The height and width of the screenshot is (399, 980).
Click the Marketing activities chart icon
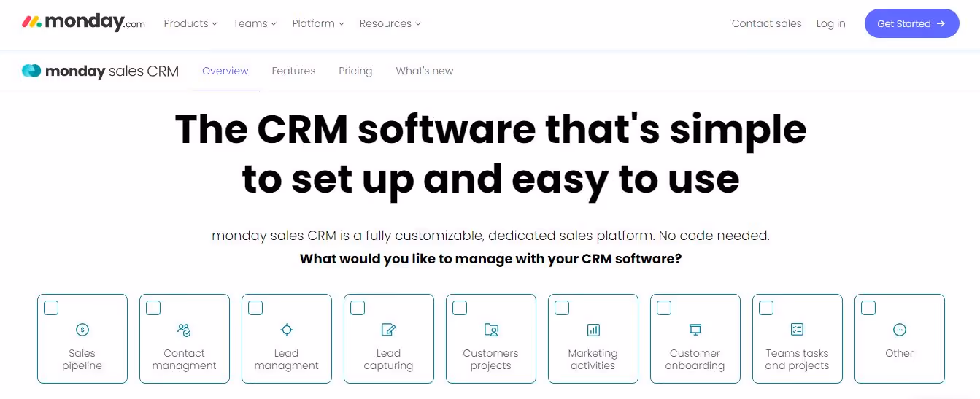point(593,330)
